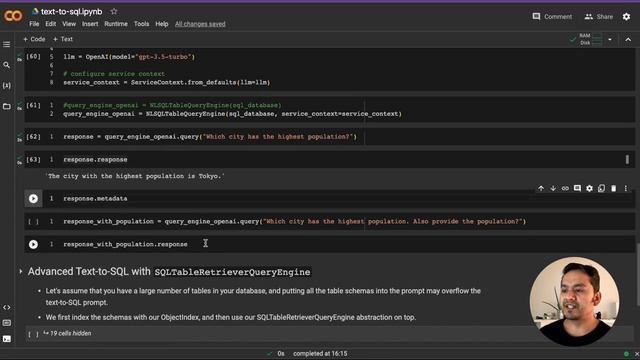Add a new Code cell
The width and height of the screenshot is (640, 360).
[34, 39]
